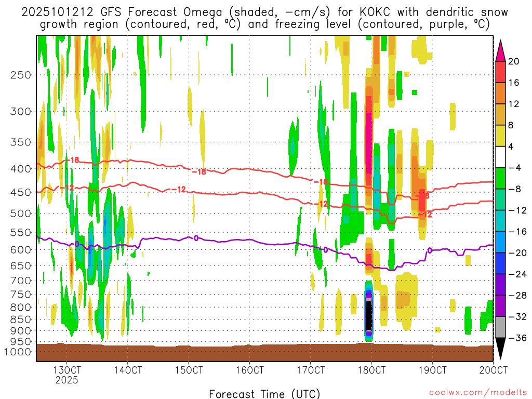Click the 160CT time axis label
Image resolution: width=532 pixels, height=399 pixels.
point(250,370)
